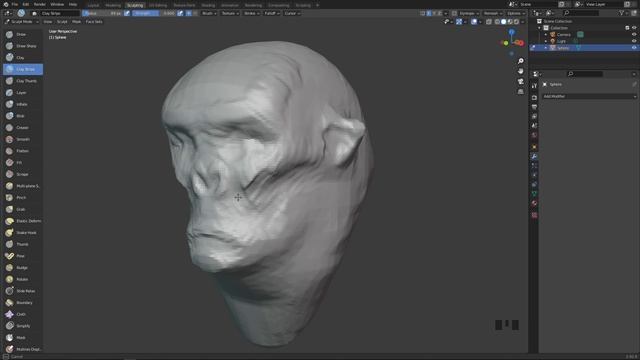Viewport: 640px width, 360px height.
Task: Switch to the Layout workspace tab
Action: pos(93,5)
